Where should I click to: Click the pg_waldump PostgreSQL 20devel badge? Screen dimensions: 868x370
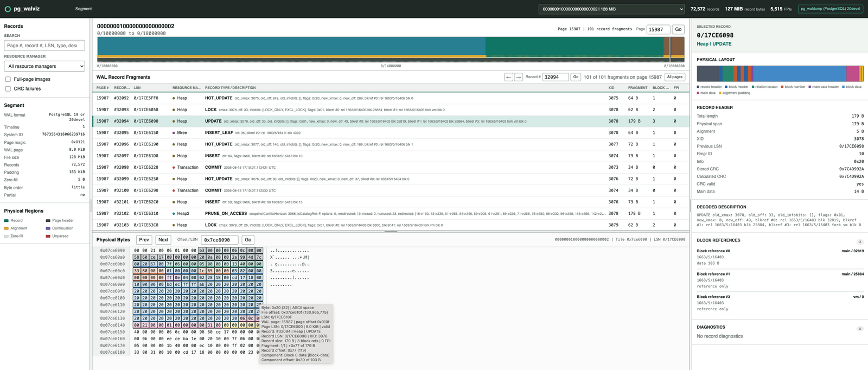(830, 9)
